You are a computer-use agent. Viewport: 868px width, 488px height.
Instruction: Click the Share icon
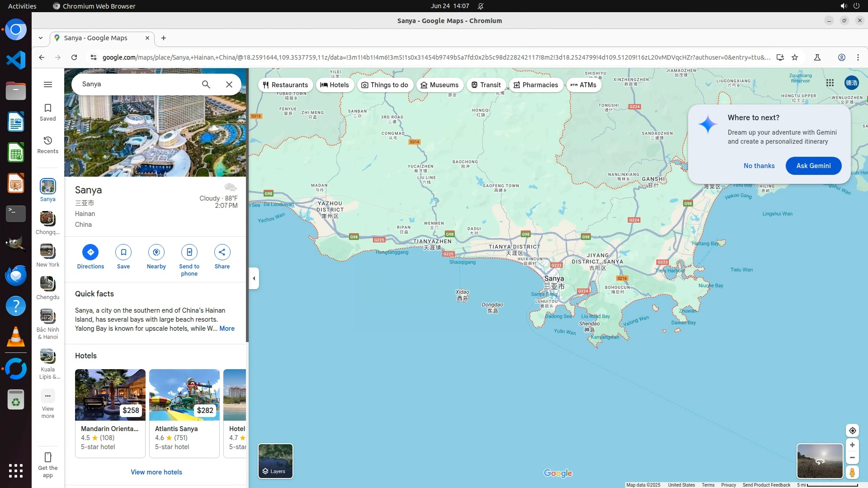click(222, 252)
